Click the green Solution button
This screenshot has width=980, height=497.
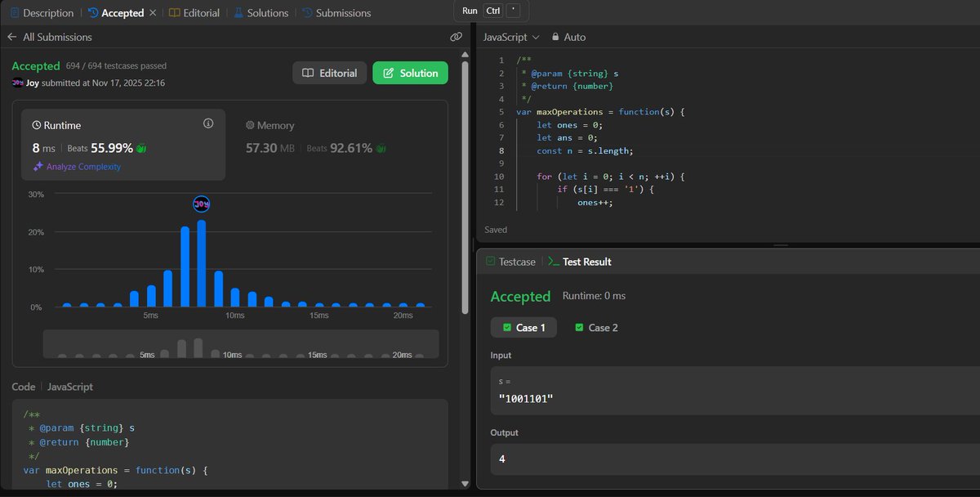tap(410, 73)
